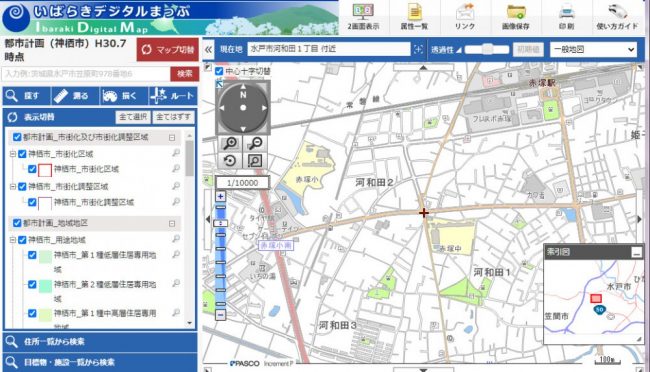Screen dimensions: 650x372
Task: Select the ルート route tab
Action: coord(173,96)
